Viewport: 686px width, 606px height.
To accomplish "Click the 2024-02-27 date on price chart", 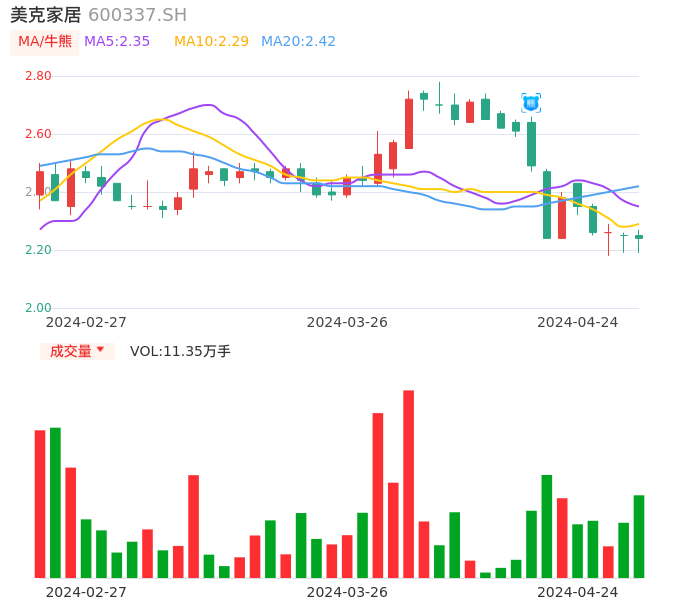I will [x=86, y=322].
